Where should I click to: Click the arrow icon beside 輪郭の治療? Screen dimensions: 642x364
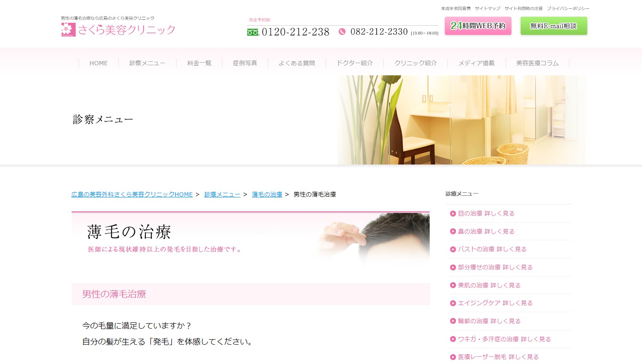453,321
